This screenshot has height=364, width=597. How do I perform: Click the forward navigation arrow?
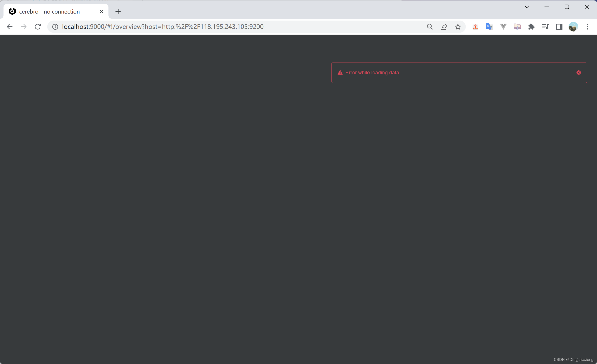point(24,27)
